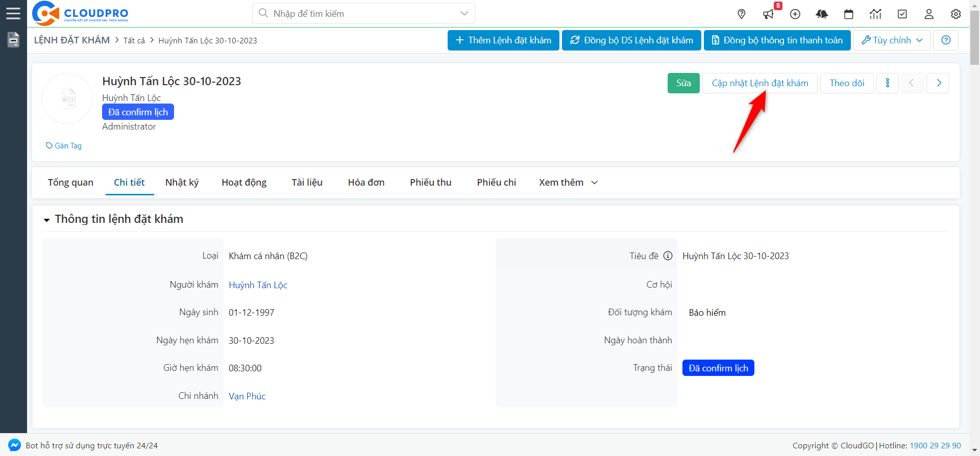Click the Bảo hiểm value
This screenshot has height=456, width=980.
point(707,313)
